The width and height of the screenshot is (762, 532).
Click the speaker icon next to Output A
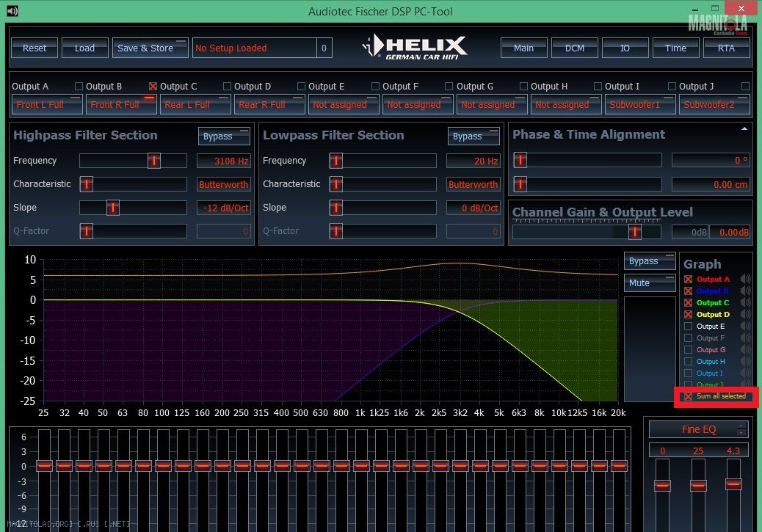click(x=746, y=280)
